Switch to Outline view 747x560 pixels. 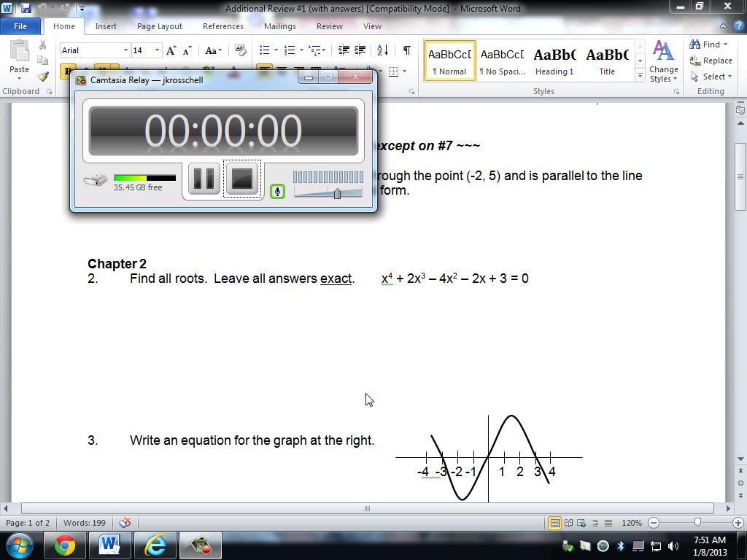595,523
